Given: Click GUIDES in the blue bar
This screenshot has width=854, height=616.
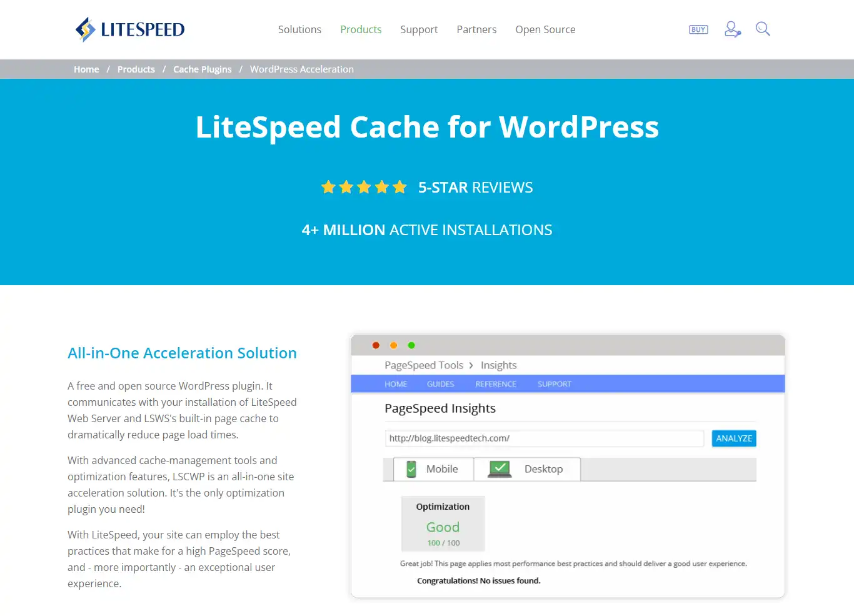Looking at the screenshot, I should pos(441,384).
